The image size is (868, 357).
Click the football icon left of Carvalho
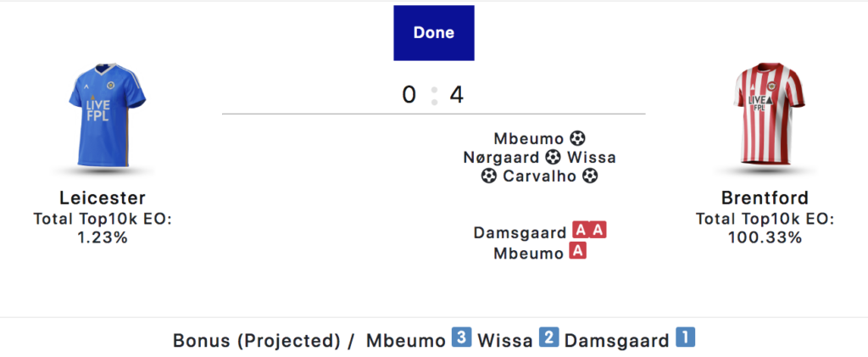point(489,176)
